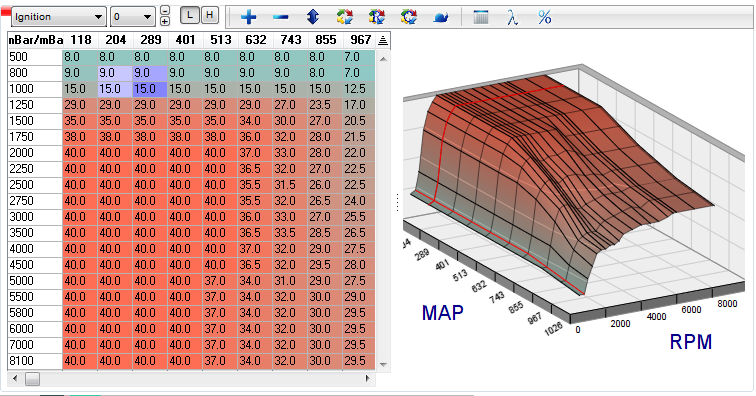Open the Ignition table dropdown
The width and height of the screenshot is (756, 396).
click(x=58, y=17)
